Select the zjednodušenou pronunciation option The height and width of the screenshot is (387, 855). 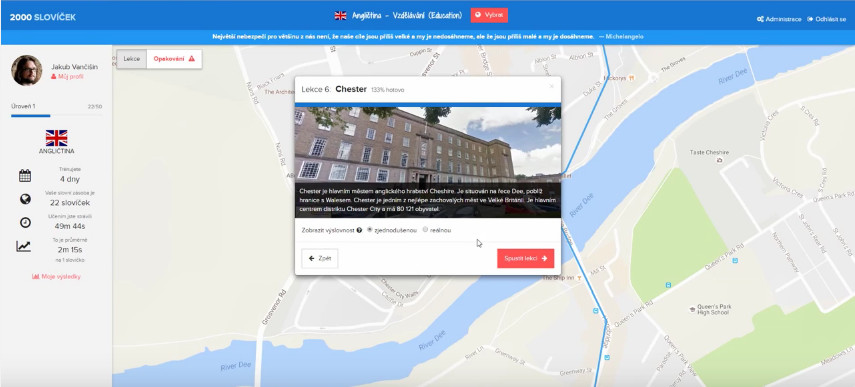pyautogui.click(x=370, y=229)
